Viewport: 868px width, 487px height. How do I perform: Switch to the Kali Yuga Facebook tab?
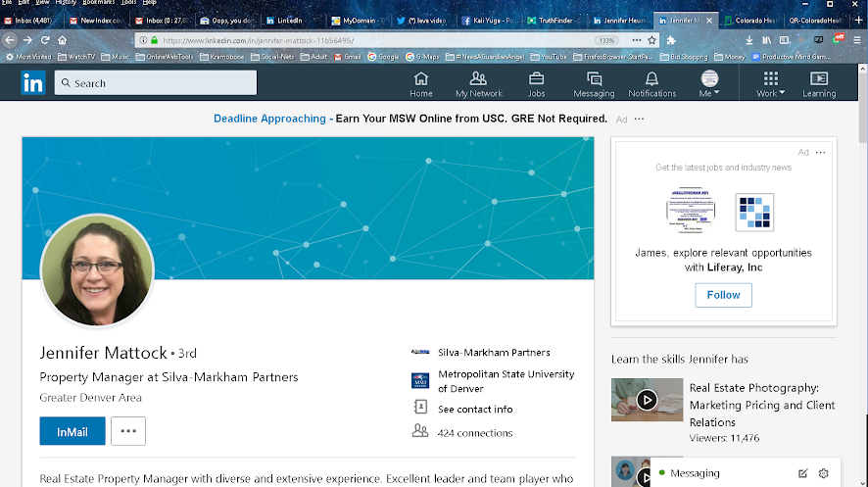(x=488, y=21)
